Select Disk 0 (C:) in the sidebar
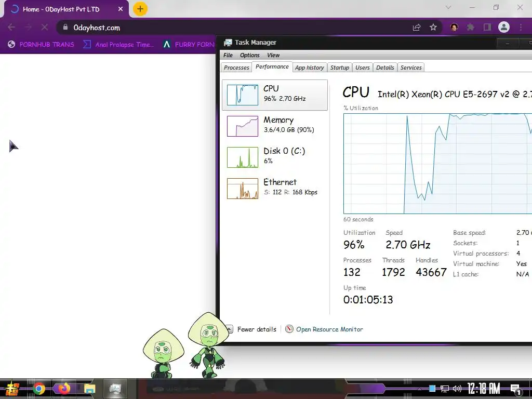 (275, 157)
